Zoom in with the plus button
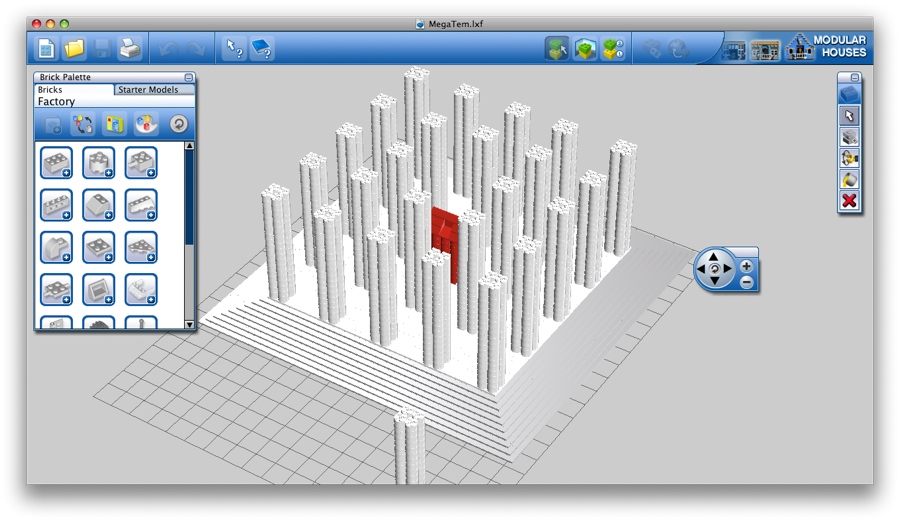900x521 pixels. coord(746,266)
